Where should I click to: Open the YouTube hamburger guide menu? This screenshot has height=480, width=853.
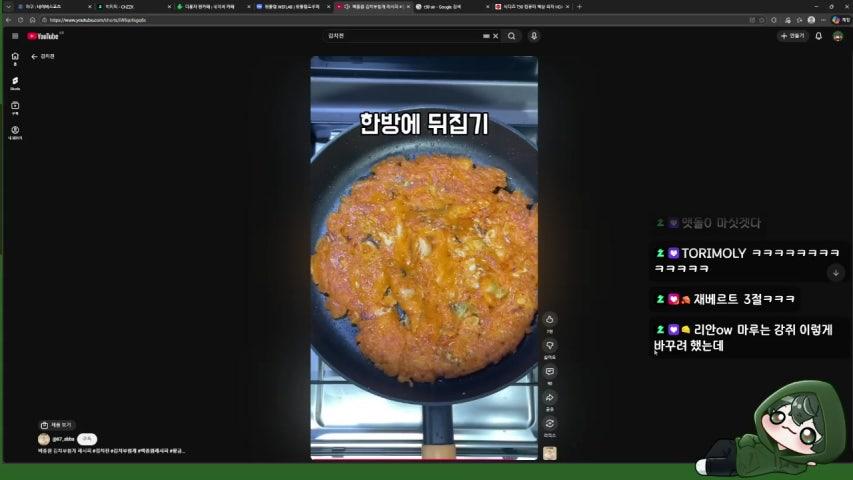[x=15, y=36]
